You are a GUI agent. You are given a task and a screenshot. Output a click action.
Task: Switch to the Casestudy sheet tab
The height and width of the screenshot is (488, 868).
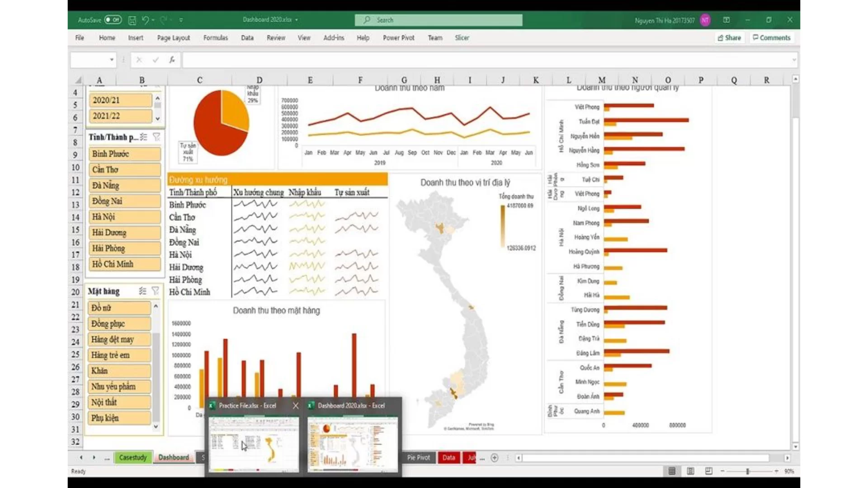132,458
